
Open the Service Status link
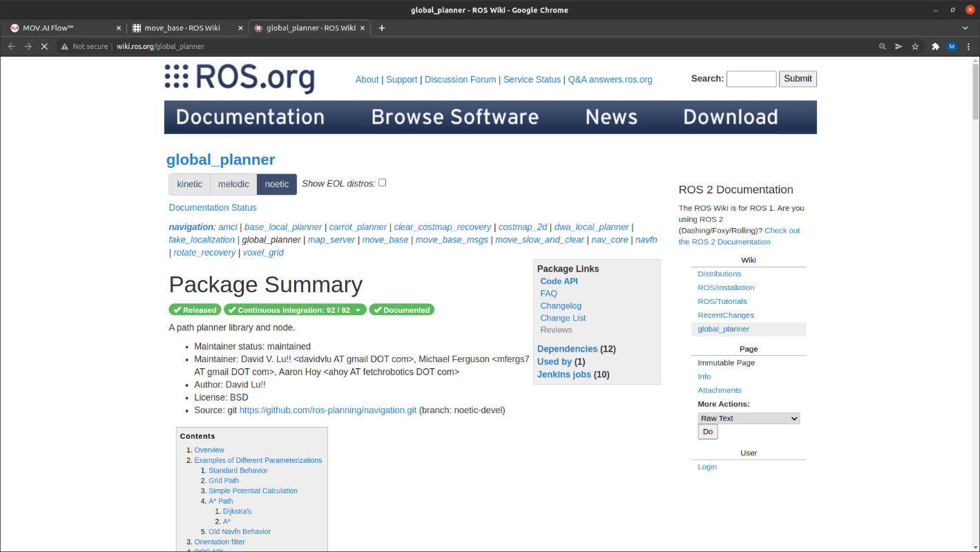pos(532,79)
